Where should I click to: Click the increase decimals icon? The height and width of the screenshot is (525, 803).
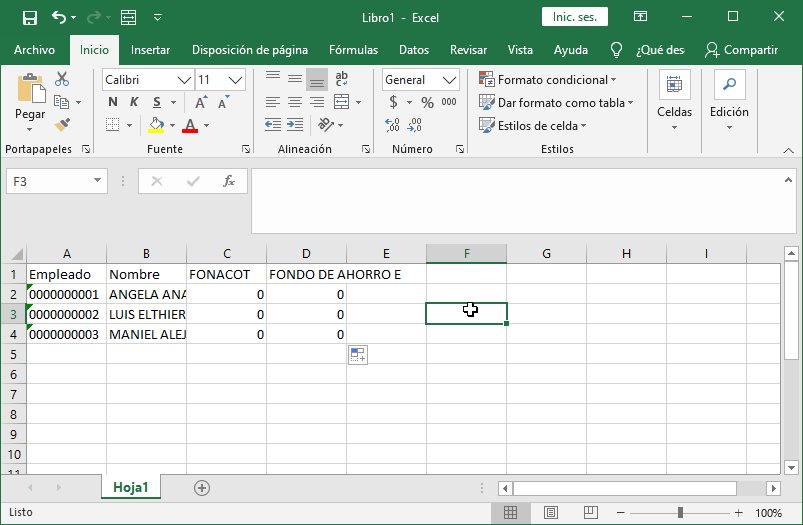tap(392, 125)
